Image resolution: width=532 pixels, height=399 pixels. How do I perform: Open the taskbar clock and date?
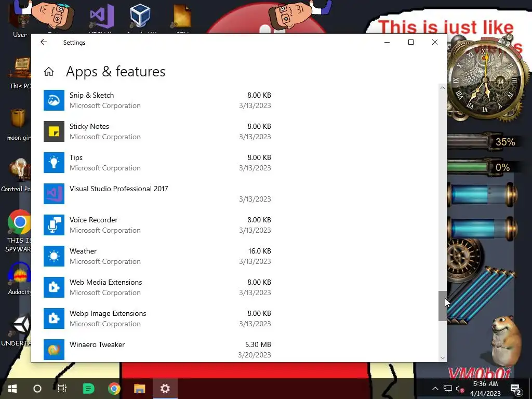[x=486, y=389]
